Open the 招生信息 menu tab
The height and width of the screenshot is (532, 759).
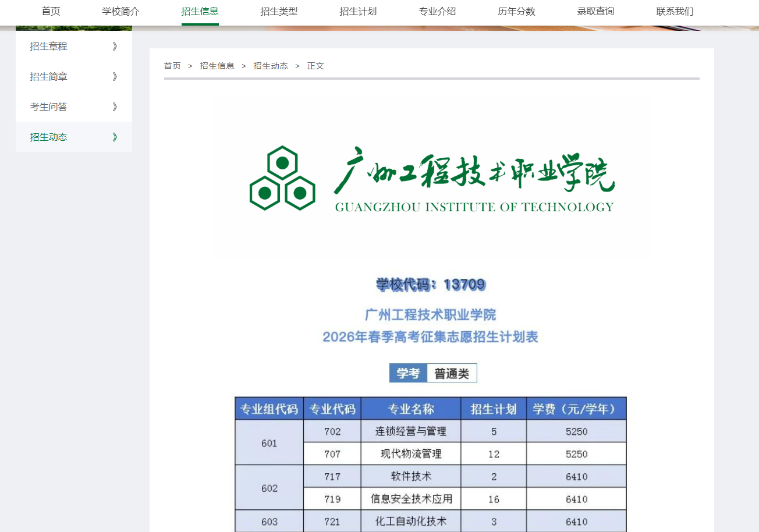200,11
